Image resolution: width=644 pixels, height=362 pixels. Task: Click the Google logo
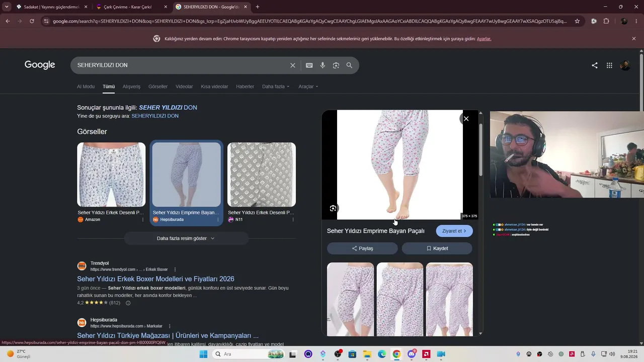point(40,65)
